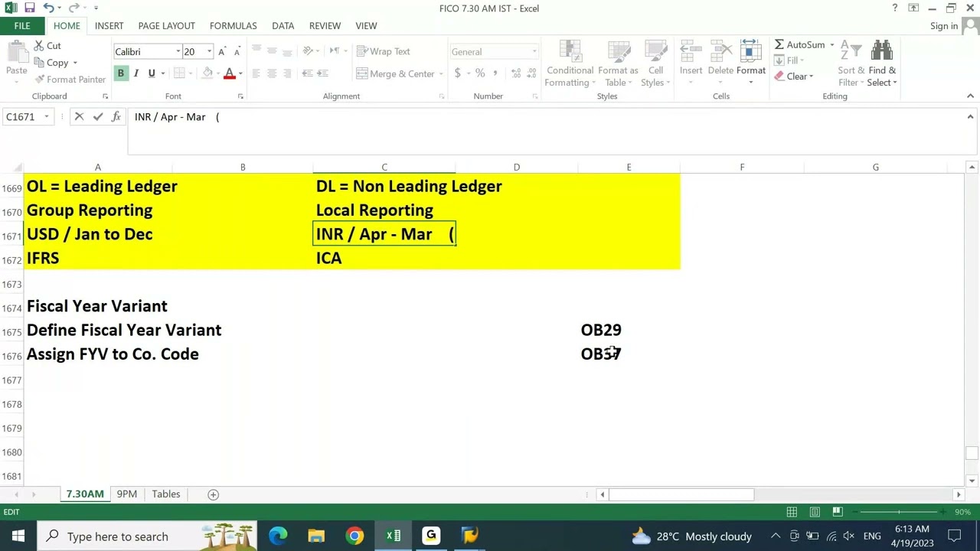Click the Help question mark icon
Screen dimensions: 980x551
(894, 8)
